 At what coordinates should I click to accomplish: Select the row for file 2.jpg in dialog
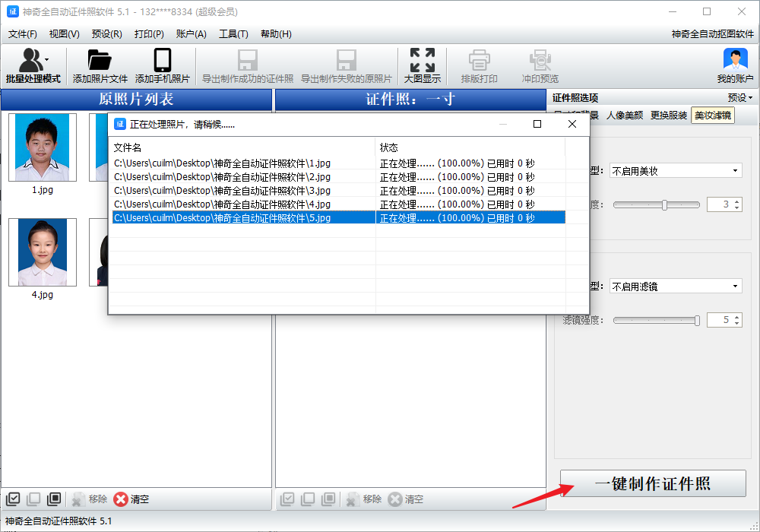coord(337,177)
